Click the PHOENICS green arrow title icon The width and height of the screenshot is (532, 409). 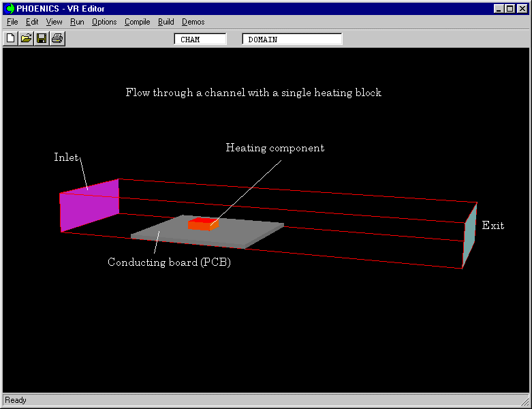tap(10, 9)
